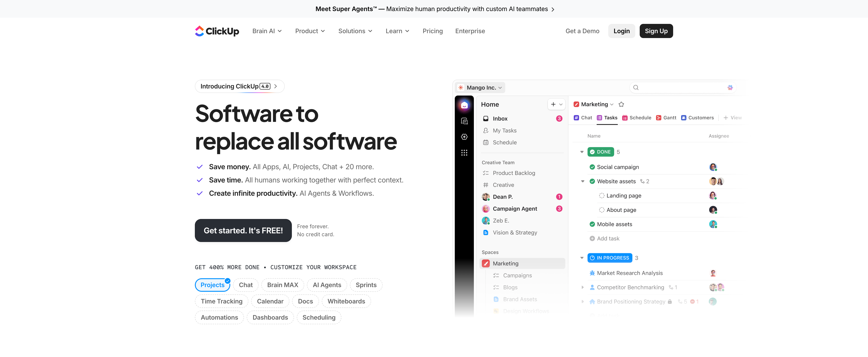Open the home icon in the black sidebar
Screen dimensions: 868x357
[x=464, y=105]
